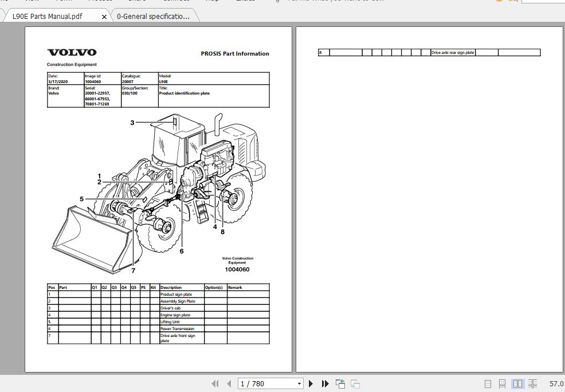Open the page number dropdown arrow
Viewport: 565px width, 392px height.
299,383
